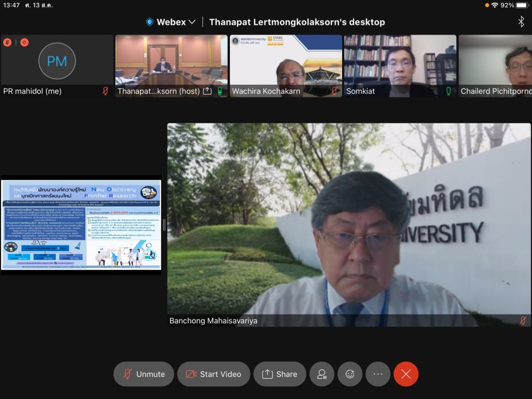Screen dimensions: 532x399
Task: Select PR mahidol (me) participant tile
Action: 57,61
